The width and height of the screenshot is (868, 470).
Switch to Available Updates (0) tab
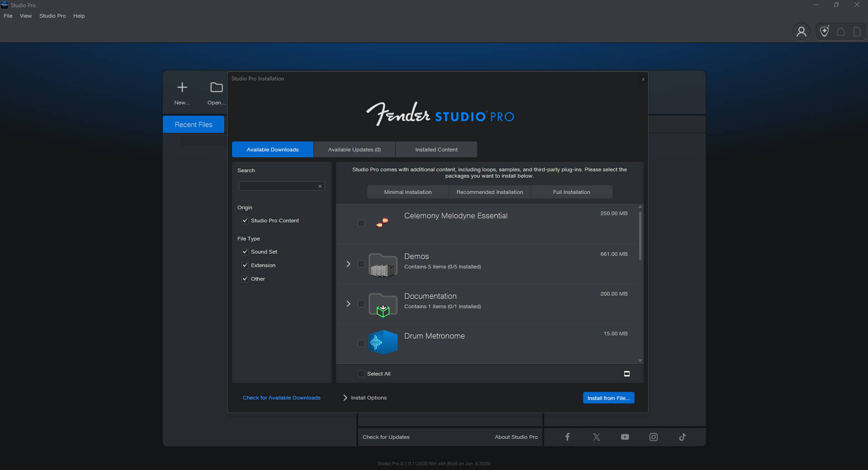[x=355, y=150]
